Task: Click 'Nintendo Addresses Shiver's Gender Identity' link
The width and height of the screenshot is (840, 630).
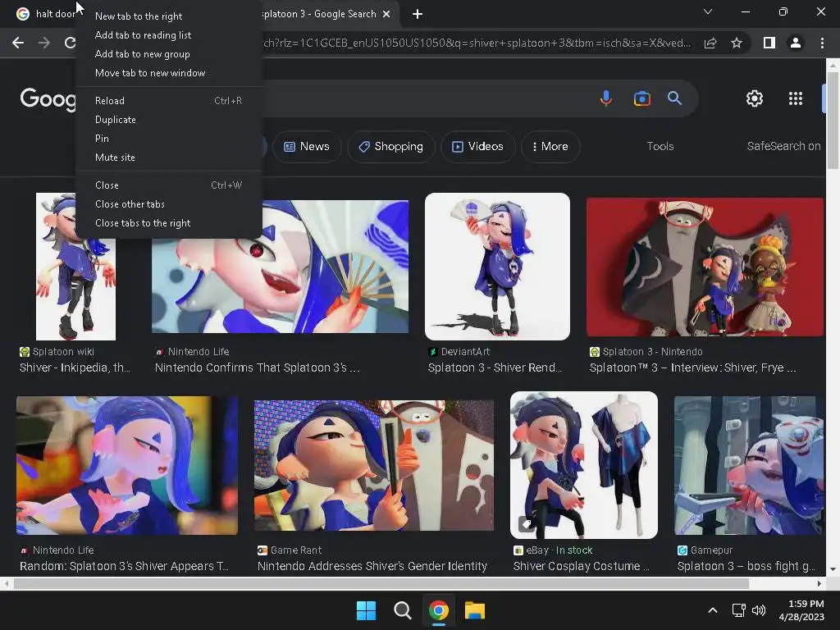Action: tap(372, 566)
